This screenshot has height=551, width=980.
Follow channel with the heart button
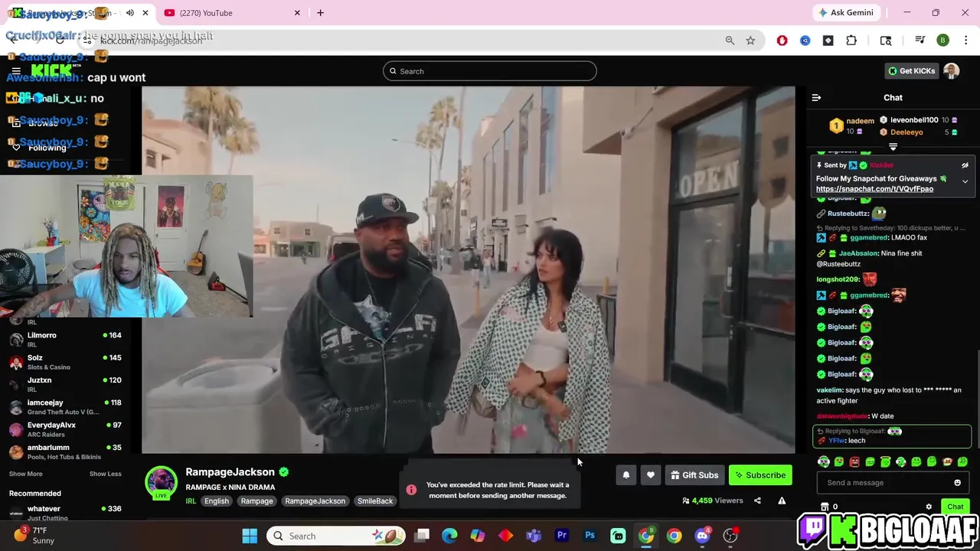(x=650, y=475)
